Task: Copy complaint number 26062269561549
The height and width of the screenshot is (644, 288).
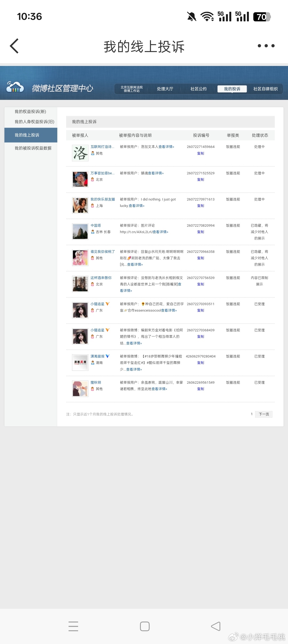Action: pos(201,389)
